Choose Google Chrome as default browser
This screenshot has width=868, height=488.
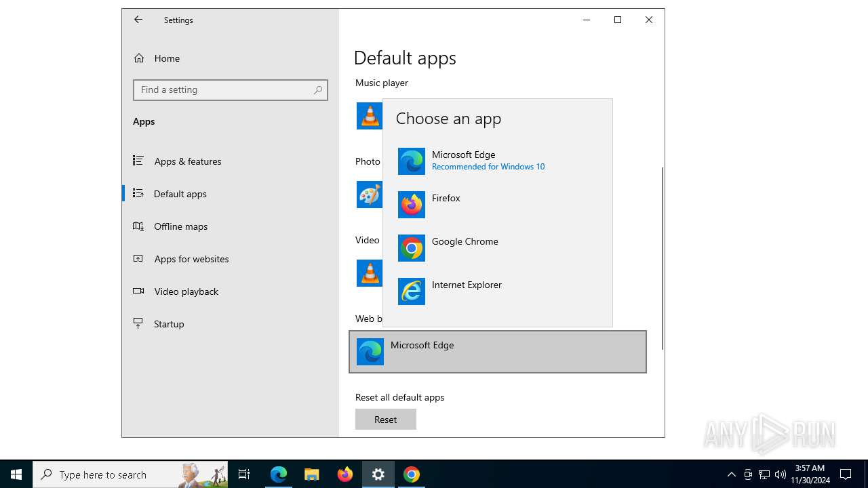[498, 248]
